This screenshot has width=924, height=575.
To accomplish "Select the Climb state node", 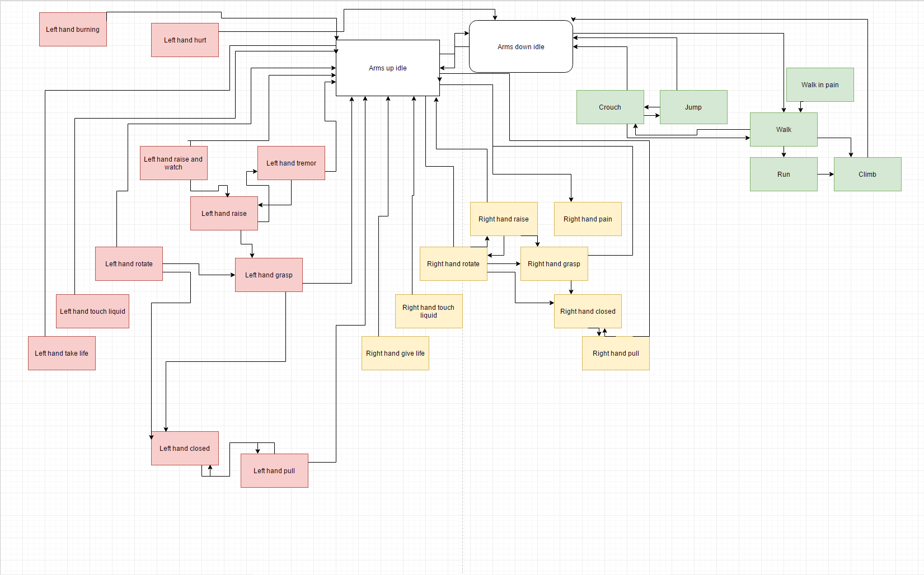I will point(867,174).
